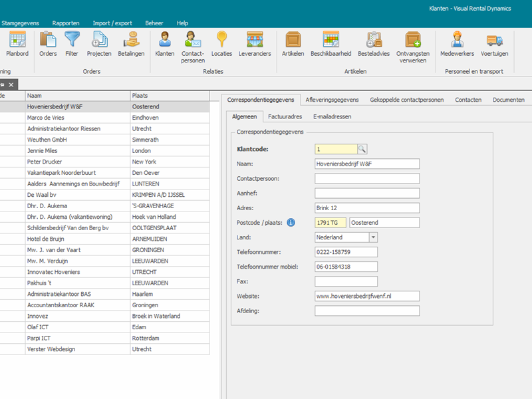
Task: Select the Peter Drucker customer row
Action: (78, 162)
